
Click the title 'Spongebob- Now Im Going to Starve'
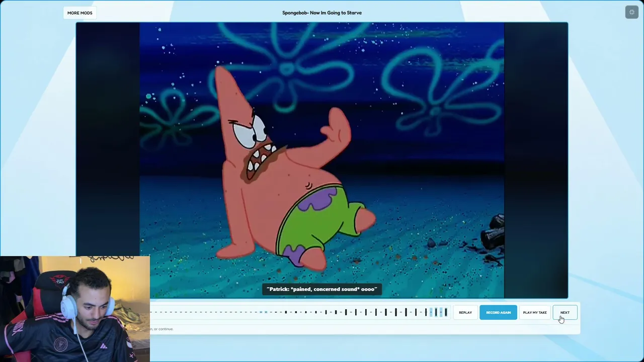[322, 13]
